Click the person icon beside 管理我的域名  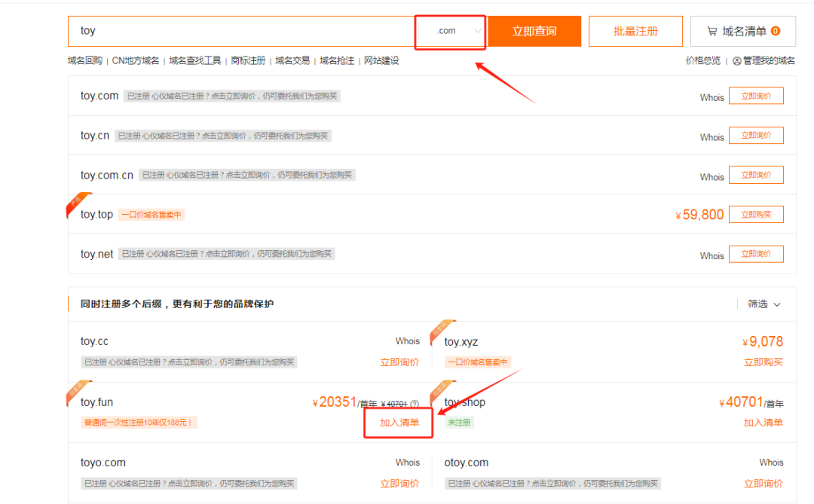coord(737,60)
